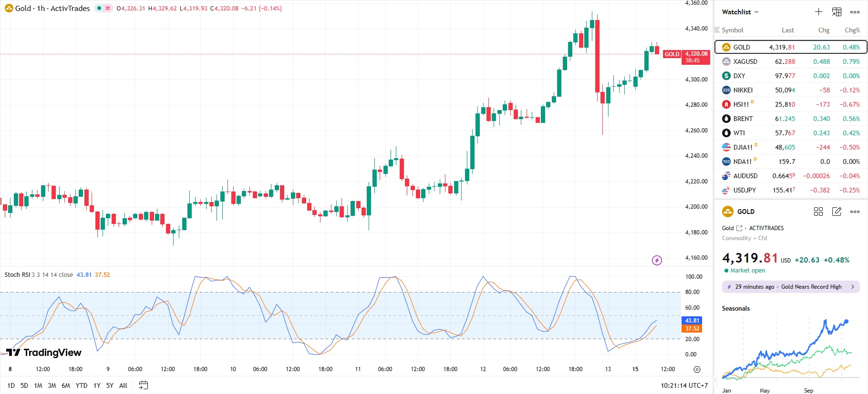Viewport: 868px width, 394px height.
Task: Add a symbol to the watchlist
Action: [x=818, y=12]
